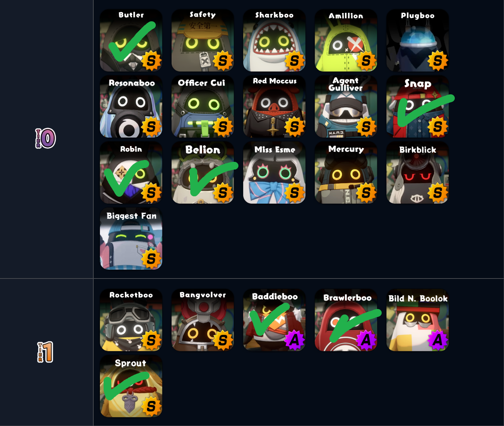Open the Bangvolver card
The image size is (504, 426).
pos(203,320)
